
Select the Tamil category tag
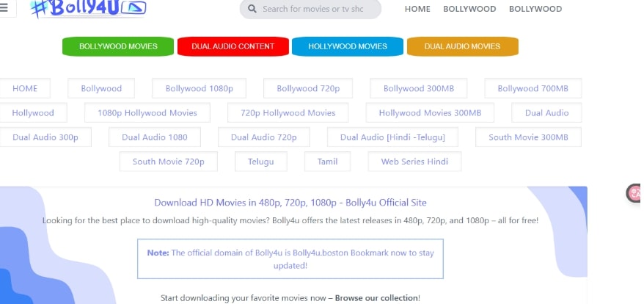[327, 162]
